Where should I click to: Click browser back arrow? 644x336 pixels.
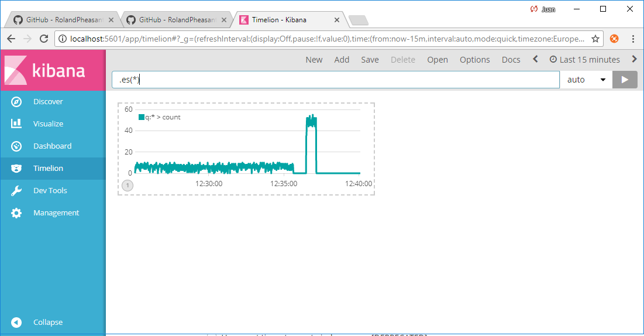click(11, 39)
